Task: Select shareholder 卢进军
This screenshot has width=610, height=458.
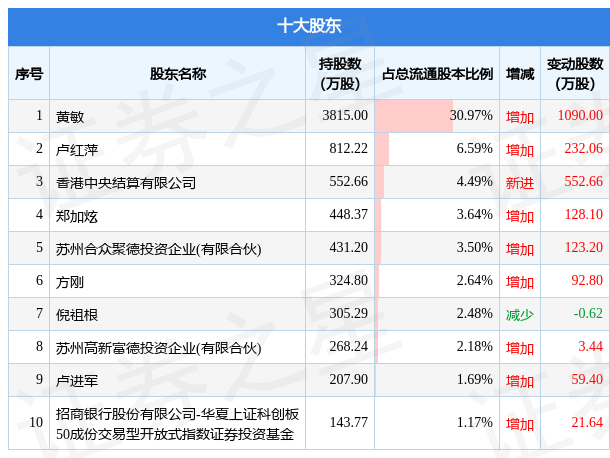Action: [77, 380]
